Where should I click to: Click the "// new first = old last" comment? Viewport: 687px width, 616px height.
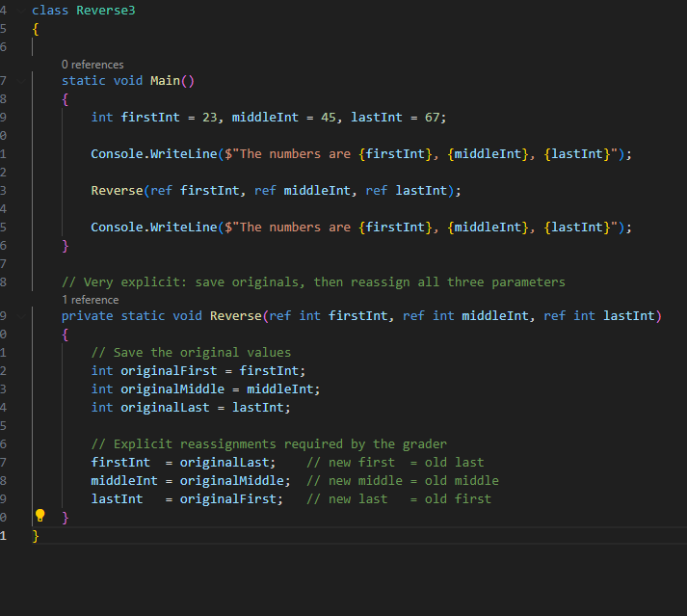point(395,463)
